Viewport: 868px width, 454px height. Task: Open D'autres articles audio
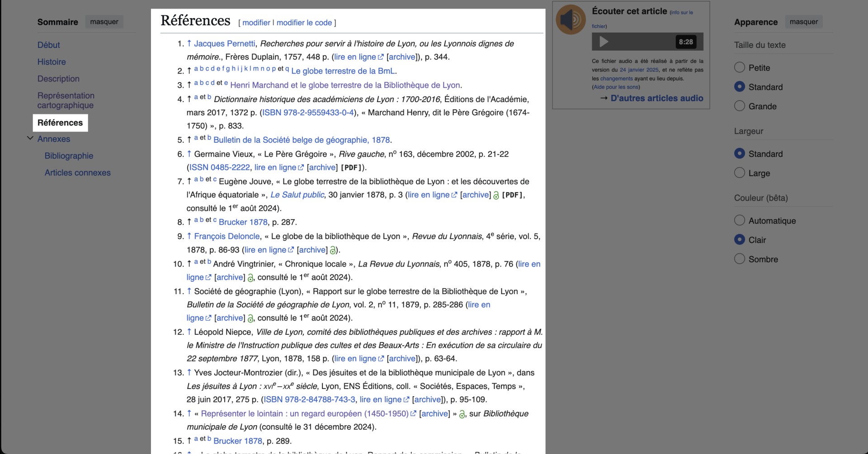[x=656, y=98]
